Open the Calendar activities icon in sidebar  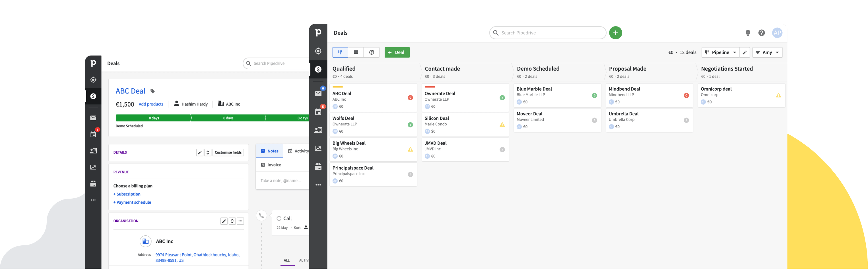point(318,112)
